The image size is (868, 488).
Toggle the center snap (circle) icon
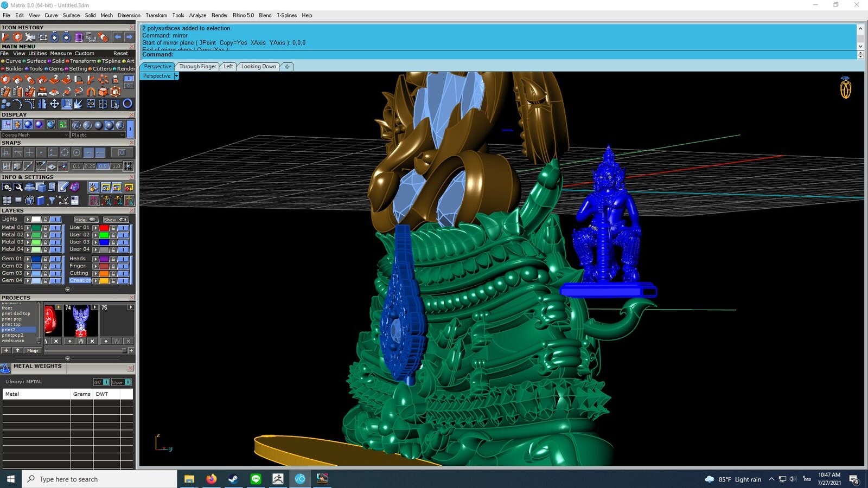tap(76, 152)
